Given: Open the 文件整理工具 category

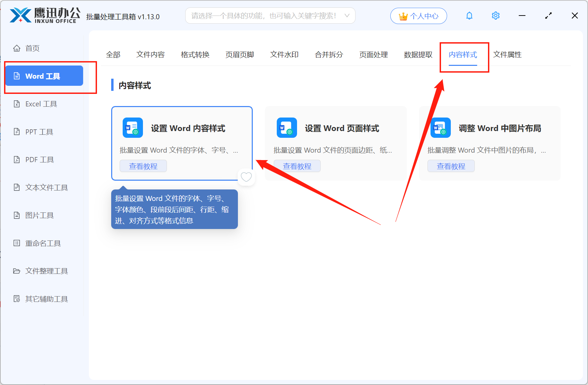Looking at the screenshot, I should [46, 271].
